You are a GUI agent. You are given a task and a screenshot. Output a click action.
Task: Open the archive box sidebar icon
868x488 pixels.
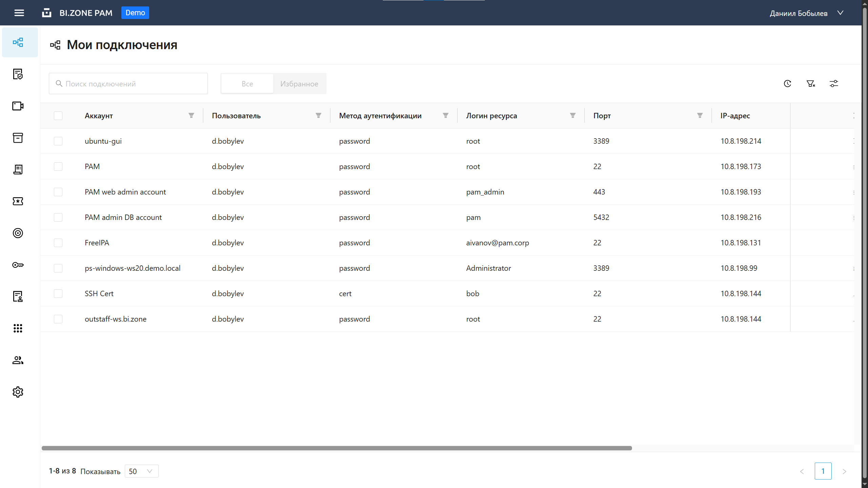pyautogui.click(x=18, y=138)
